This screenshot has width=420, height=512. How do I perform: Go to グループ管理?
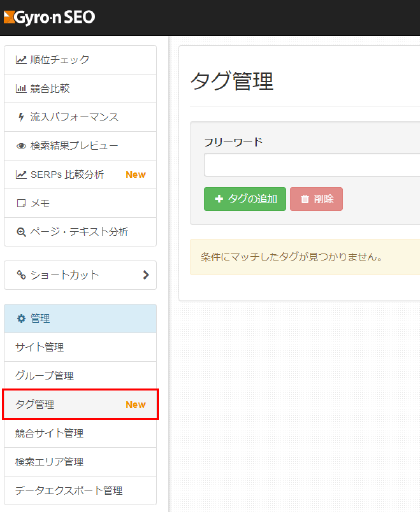(80, 376)
